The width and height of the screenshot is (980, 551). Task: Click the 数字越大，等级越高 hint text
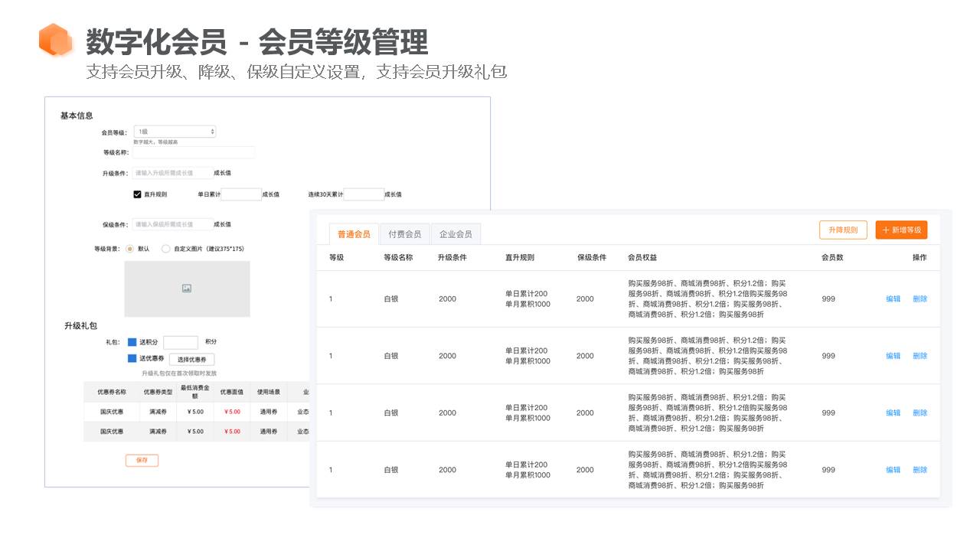[155, 142]
